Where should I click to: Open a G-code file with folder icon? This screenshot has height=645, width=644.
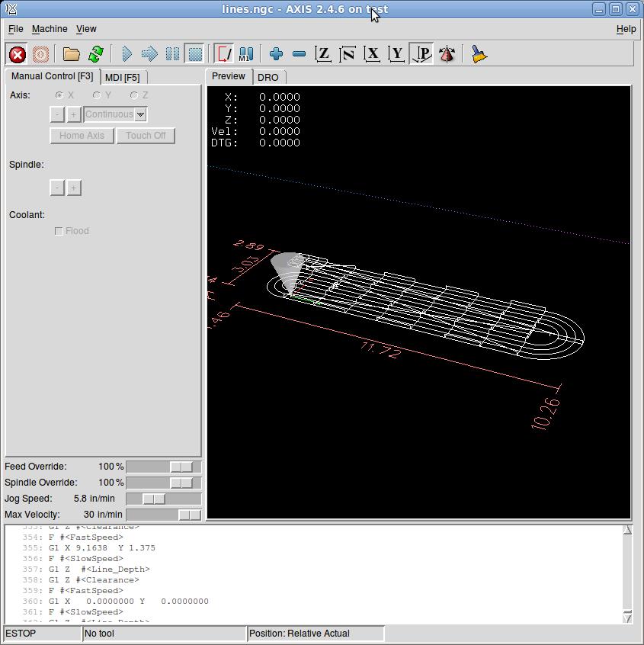click(x=72, y=54)
